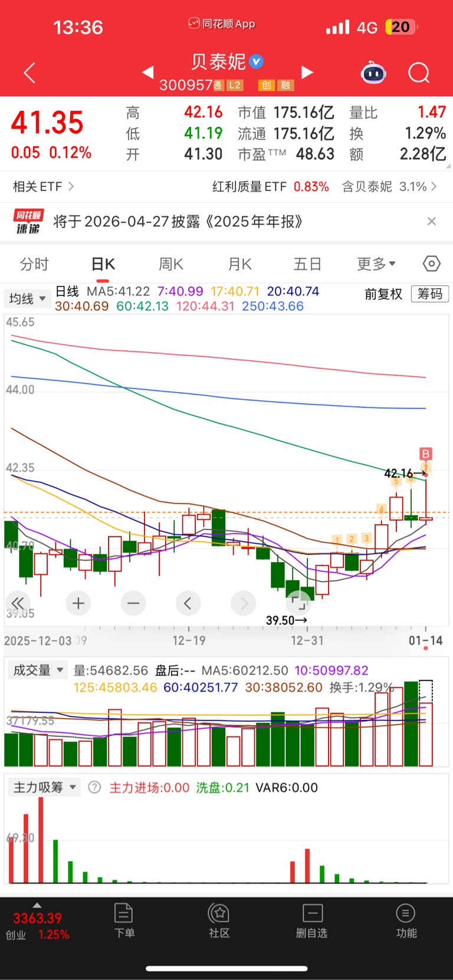
Task: Open 功能 functions menu in bottom bar
Action: coord(406,920)
